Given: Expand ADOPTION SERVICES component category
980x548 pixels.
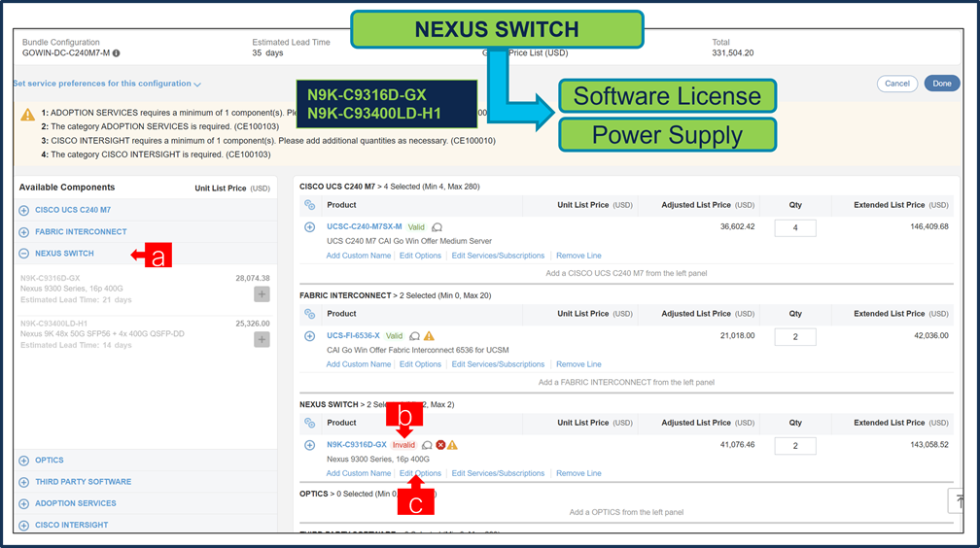Looking at the screenshot, I should [x=23, y=503].
